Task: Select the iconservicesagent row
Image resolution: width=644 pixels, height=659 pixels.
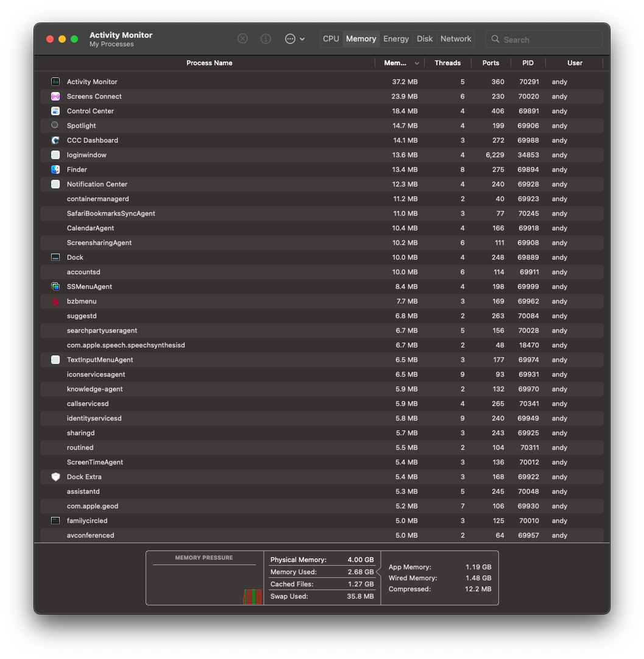Action: (x=322, y=374)
